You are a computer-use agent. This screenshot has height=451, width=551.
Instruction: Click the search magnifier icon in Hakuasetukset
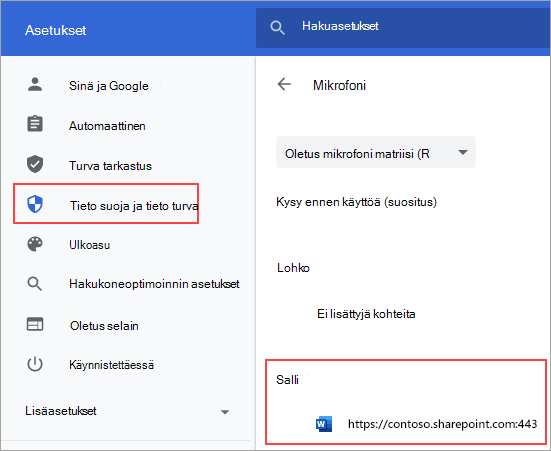(277, 27)
